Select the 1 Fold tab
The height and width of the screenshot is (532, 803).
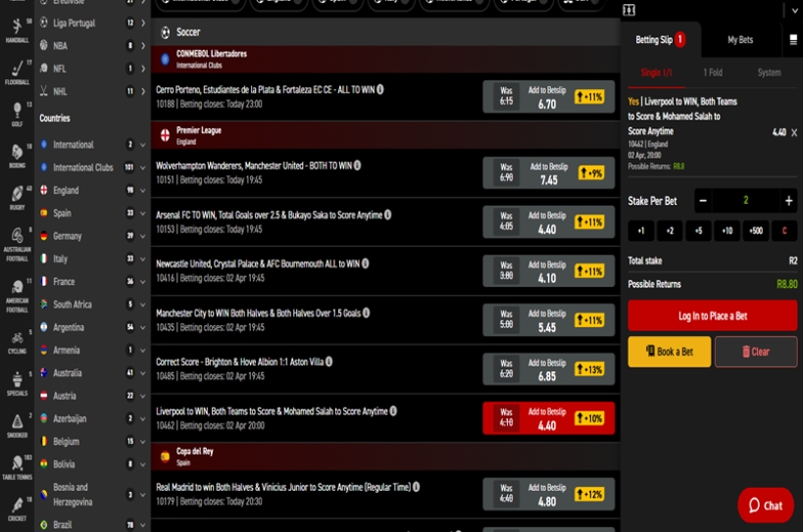point(713,73)
